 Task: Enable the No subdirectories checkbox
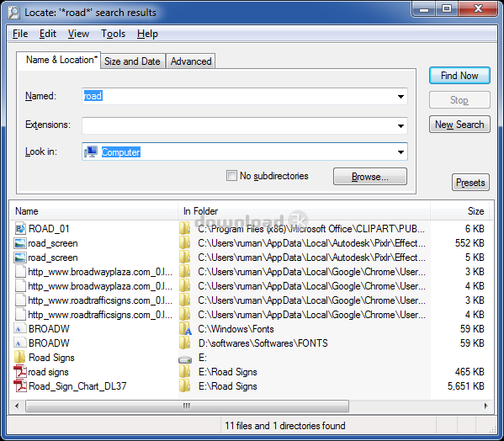coord(231,176)
